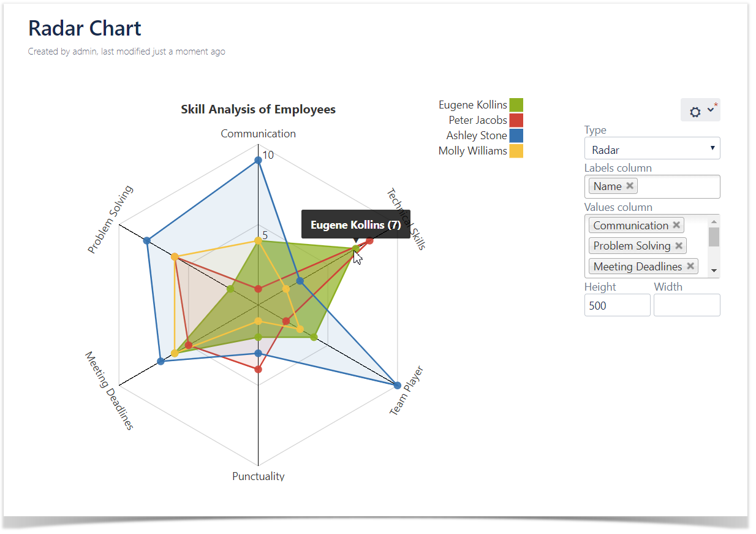Click the Height input field

tap(617, 305)
